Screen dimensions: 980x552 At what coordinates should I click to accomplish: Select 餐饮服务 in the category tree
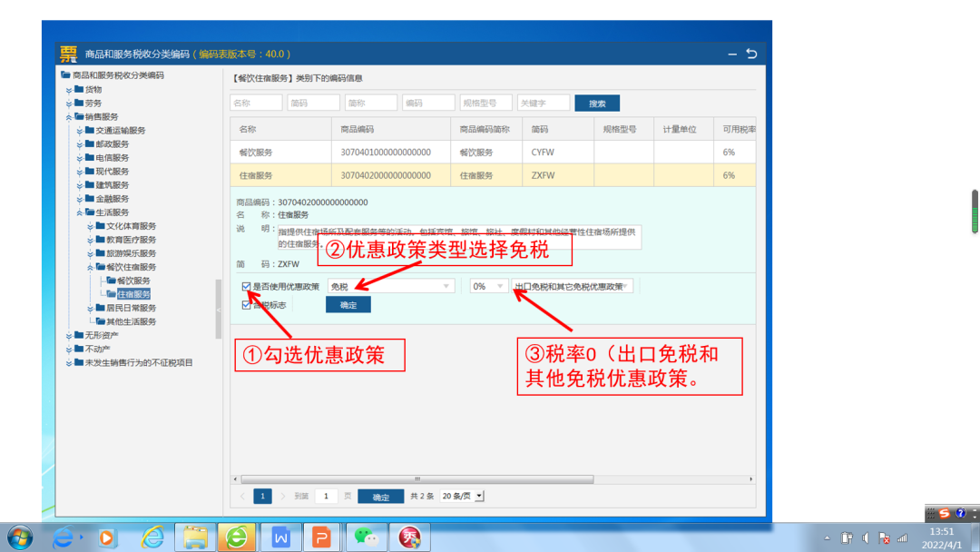[x=133, y=281]
